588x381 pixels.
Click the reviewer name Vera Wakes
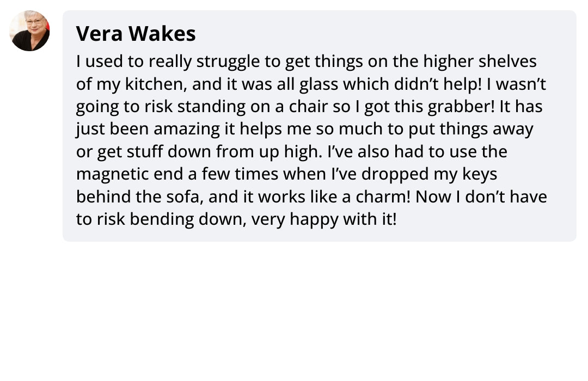pyautogui.click(x=136, y=34)
